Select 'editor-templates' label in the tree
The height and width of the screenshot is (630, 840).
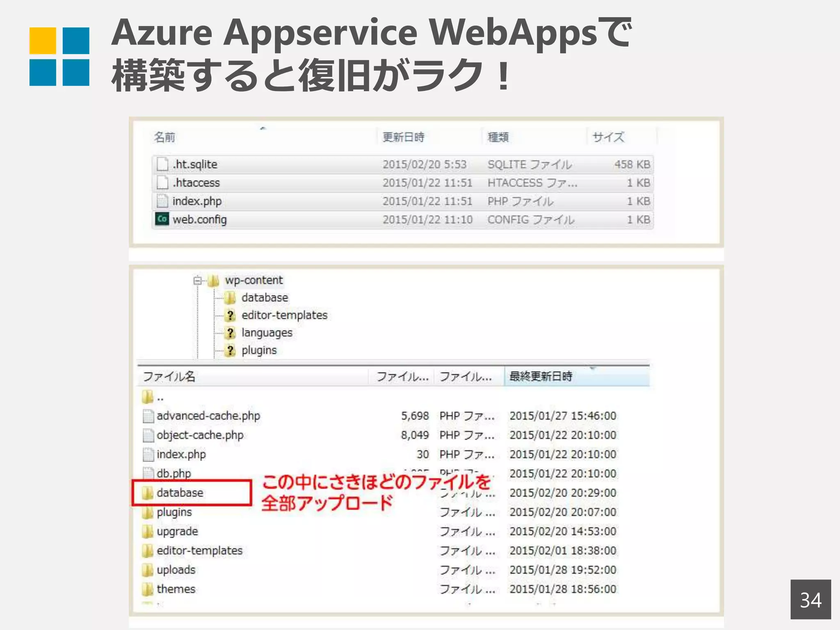(x=285, y=315)
